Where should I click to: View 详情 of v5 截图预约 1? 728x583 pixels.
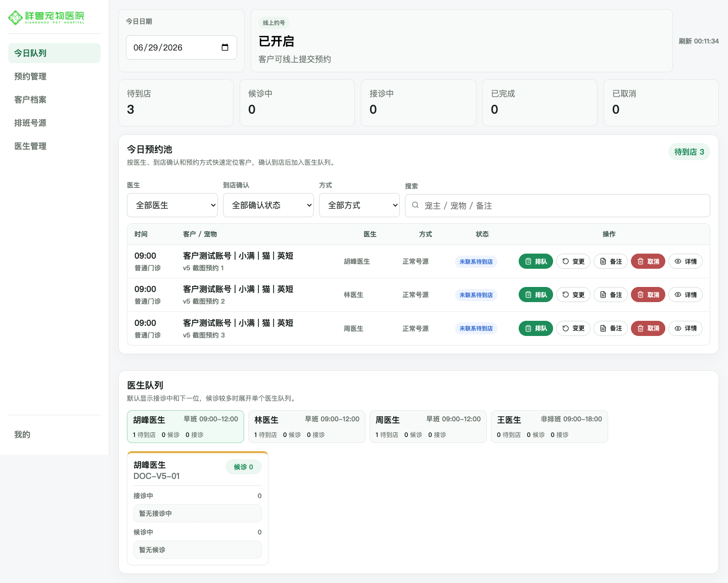686,261
